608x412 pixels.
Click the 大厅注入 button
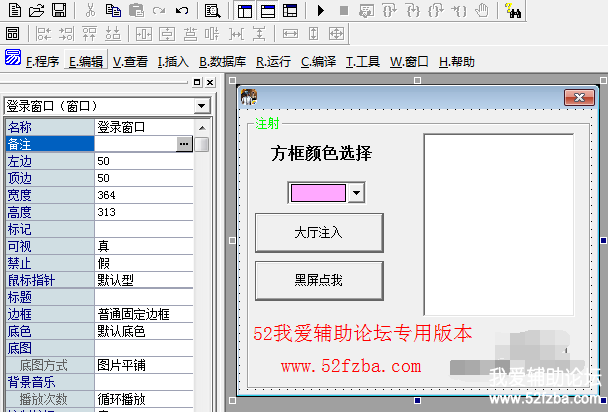[x=319, y=233]
